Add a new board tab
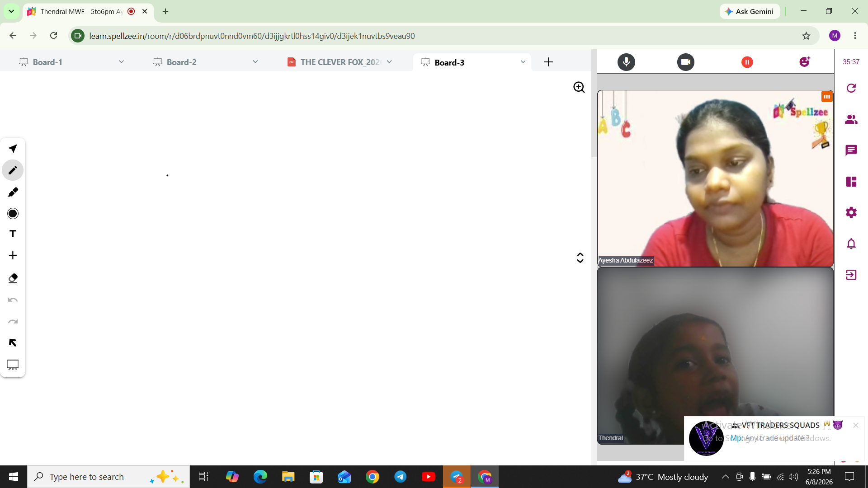 click(548, 62)
